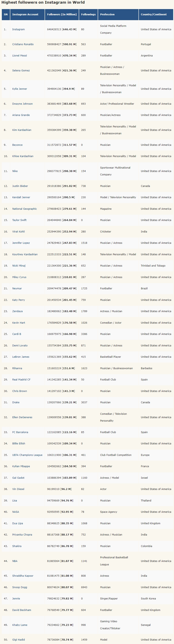Click the LeBron James link

click(21, 357)
